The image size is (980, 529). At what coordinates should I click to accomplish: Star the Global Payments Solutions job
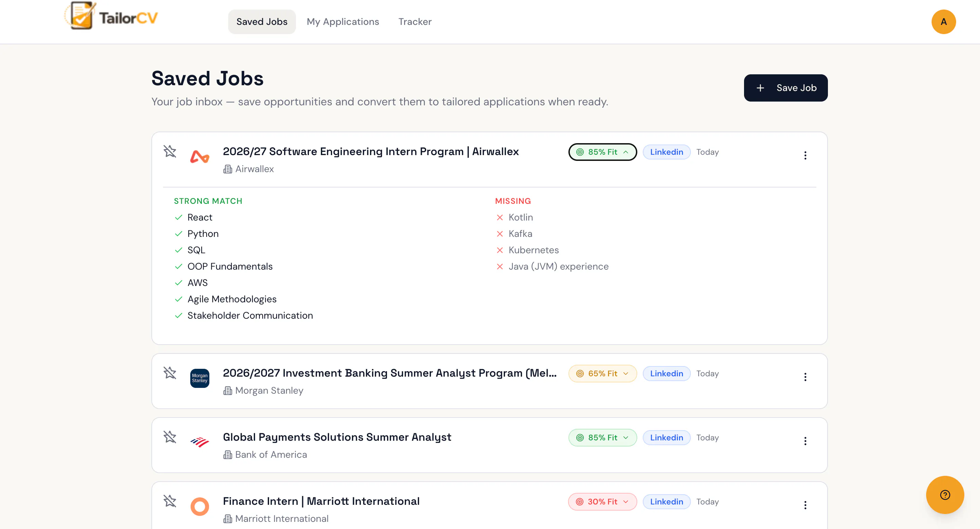(170, 437)
